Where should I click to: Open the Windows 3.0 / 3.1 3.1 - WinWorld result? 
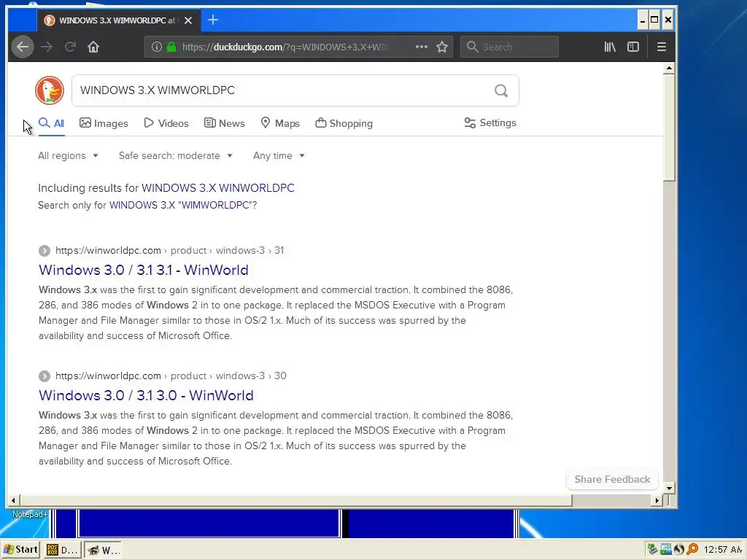[144, 270]
